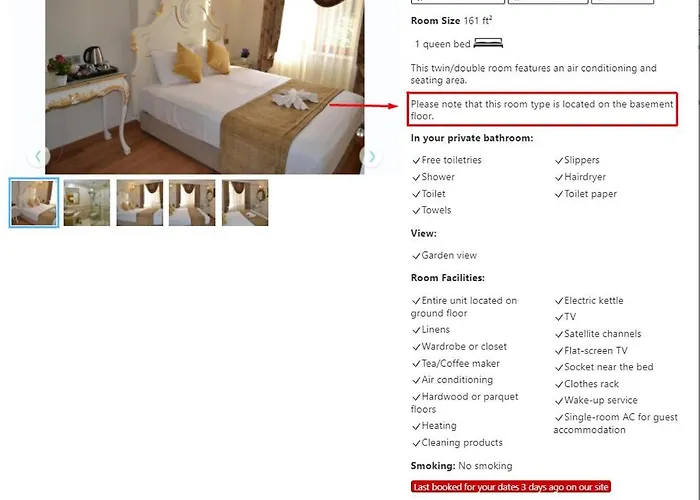Click the previous photo arrow on gallery

point(38,156)
